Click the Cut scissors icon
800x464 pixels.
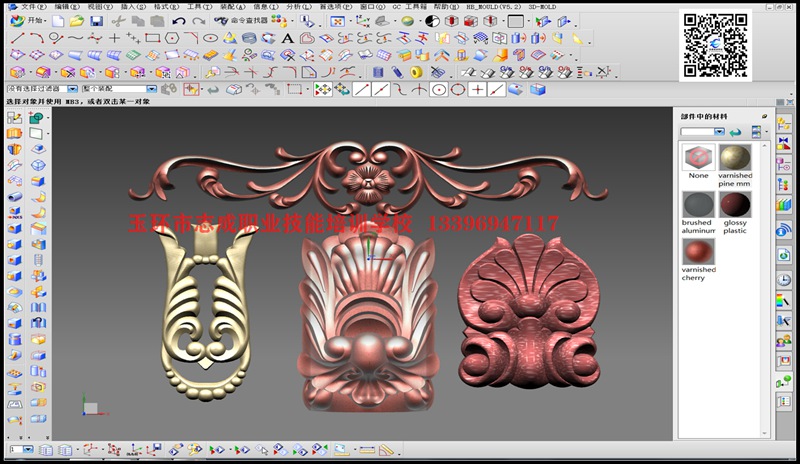118,21
